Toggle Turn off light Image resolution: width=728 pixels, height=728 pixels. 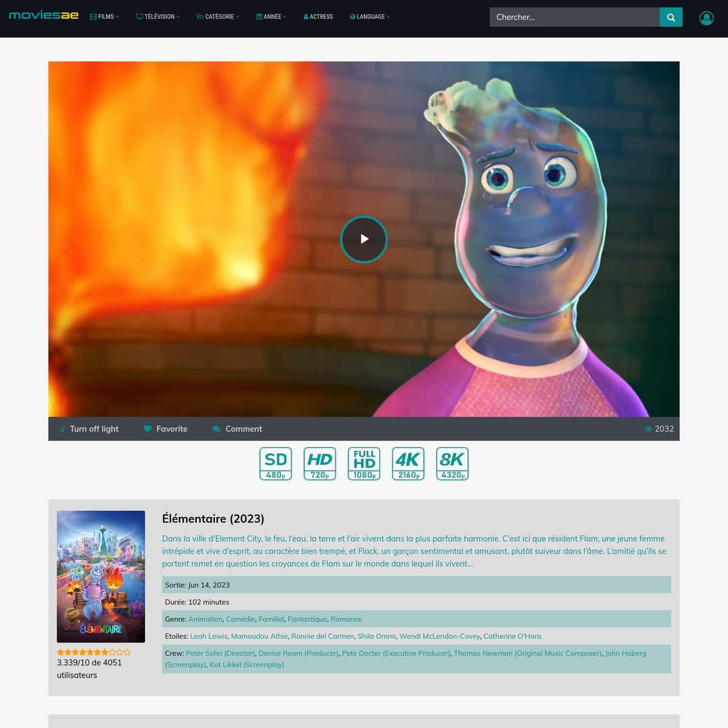89,429
